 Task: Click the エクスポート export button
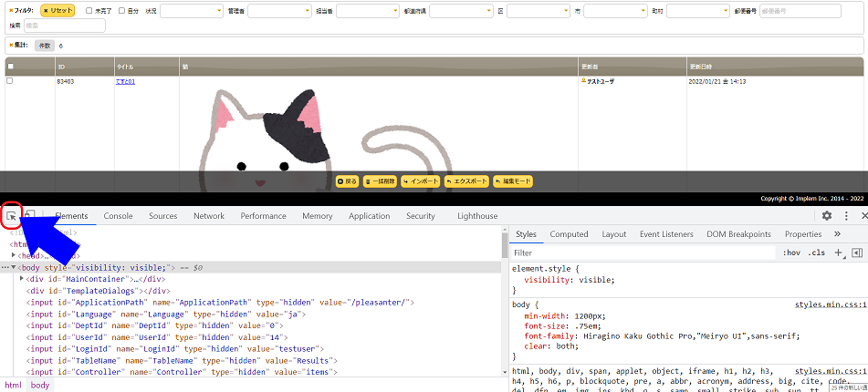466,181
